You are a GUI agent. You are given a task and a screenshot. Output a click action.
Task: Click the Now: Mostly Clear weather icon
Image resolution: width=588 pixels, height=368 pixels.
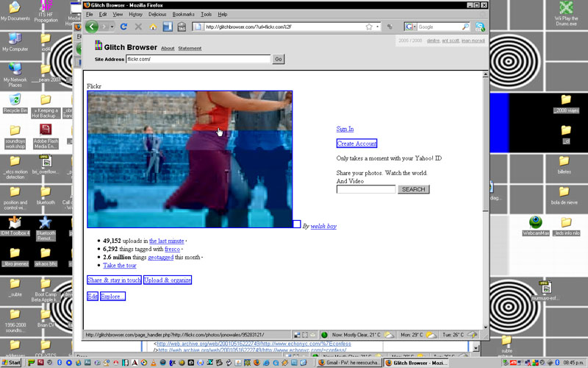point(390,335)
